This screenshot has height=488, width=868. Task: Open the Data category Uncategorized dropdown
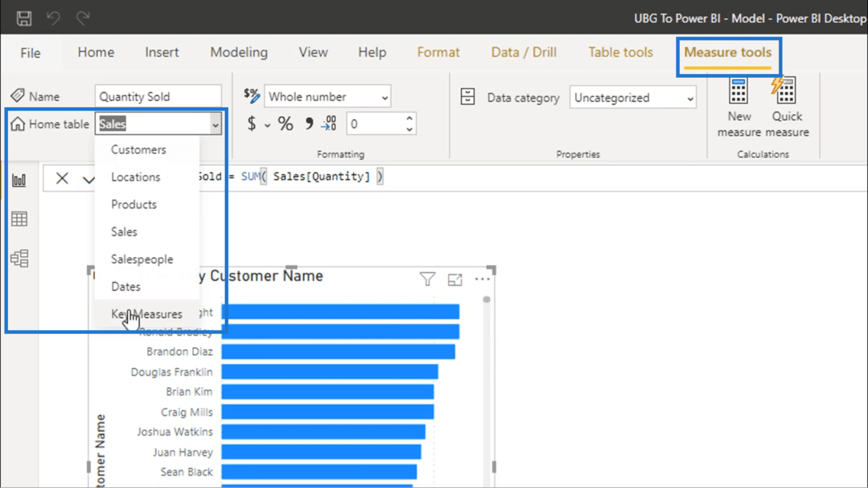pyautogui.click(x=633, y=98)
